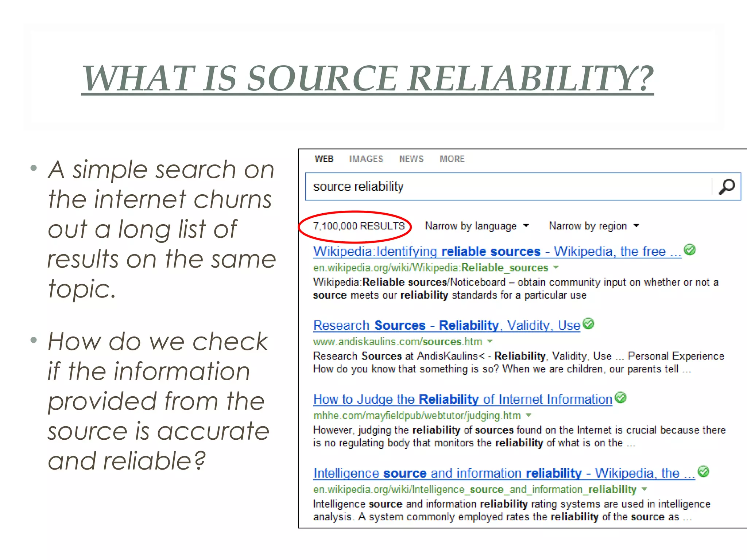
Task: Click green checkmark beside Wikipedia:Identifying reliable sources
Action: pyautogui.click(x=690, y=250)
